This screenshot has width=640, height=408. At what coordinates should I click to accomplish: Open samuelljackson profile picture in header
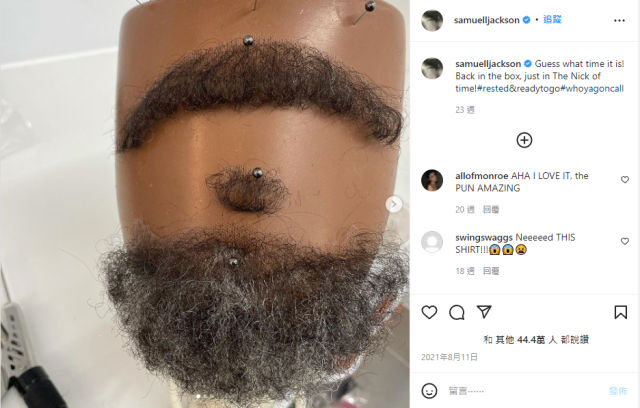pyautogui.click(x=432, y=20)
